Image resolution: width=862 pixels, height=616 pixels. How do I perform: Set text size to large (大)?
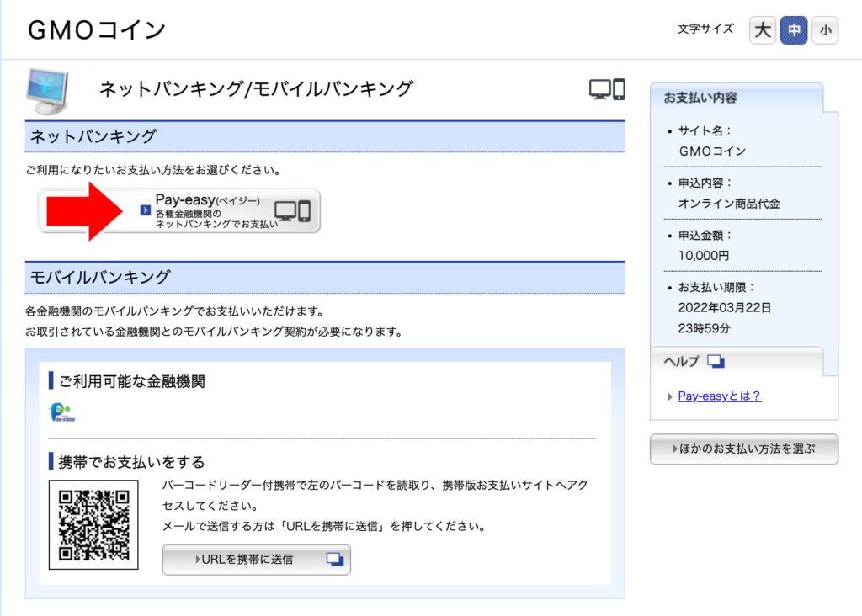(x=762, y=30)
